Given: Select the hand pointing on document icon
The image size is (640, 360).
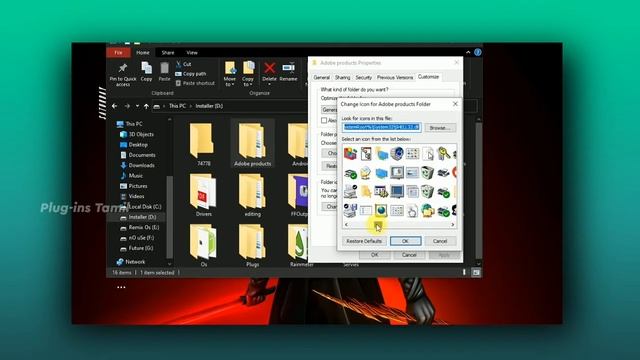Looking at the screenshot, I should point(412,210).
